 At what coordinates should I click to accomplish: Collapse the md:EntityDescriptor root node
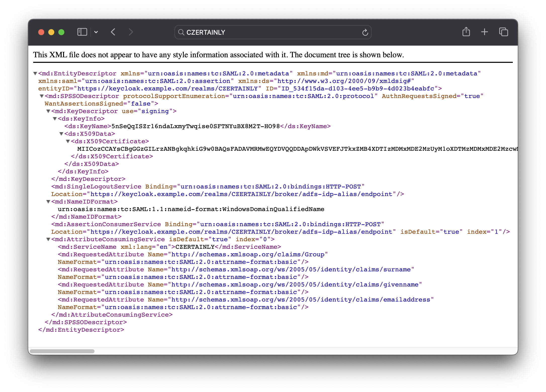pyautogui.click(x=35, y=73)
